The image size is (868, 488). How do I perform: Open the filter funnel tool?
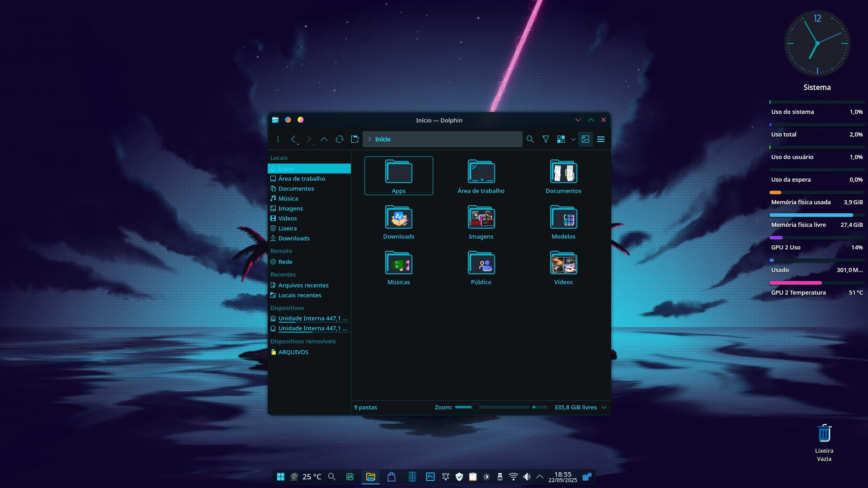pos(546,139)
